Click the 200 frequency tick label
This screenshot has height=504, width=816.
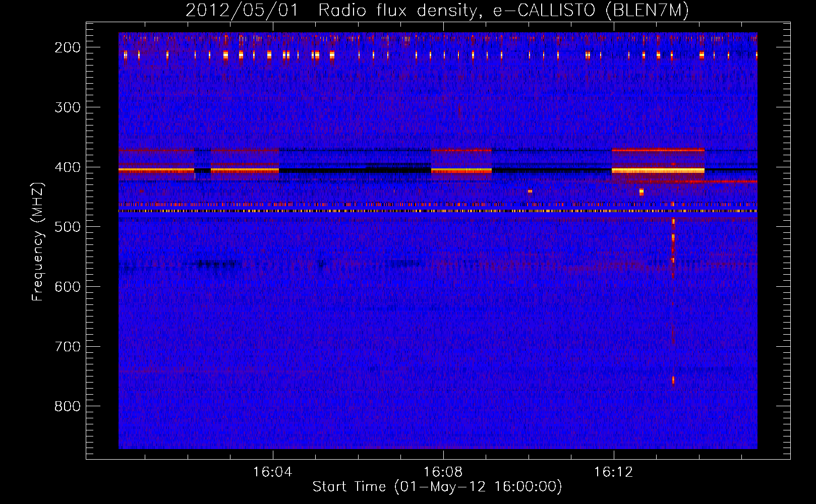point(67,47)
